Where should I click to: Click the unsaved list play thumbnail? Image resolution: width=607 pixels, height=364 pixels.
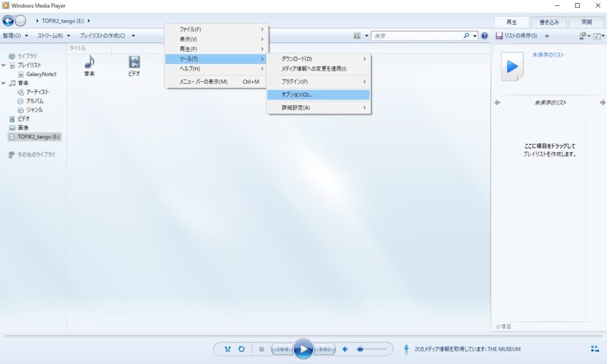pos(512,66)
